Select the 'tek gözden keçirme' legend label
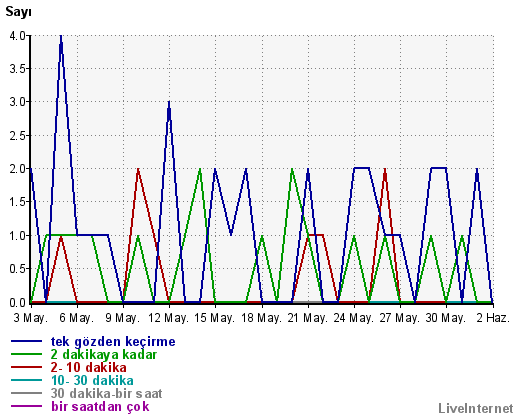The height and width of the screenshot is (418, 520). (113, 342)
